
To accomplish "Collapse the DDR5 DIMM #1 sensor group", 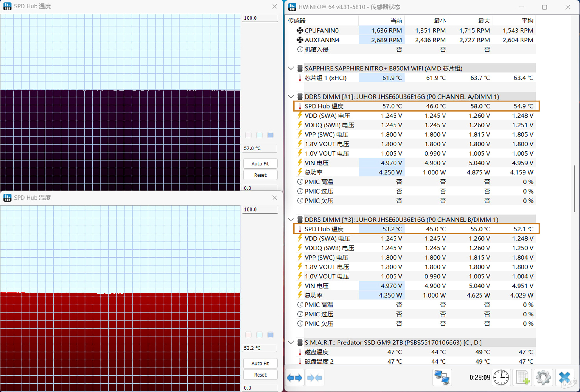I will [x=291, y=96].
